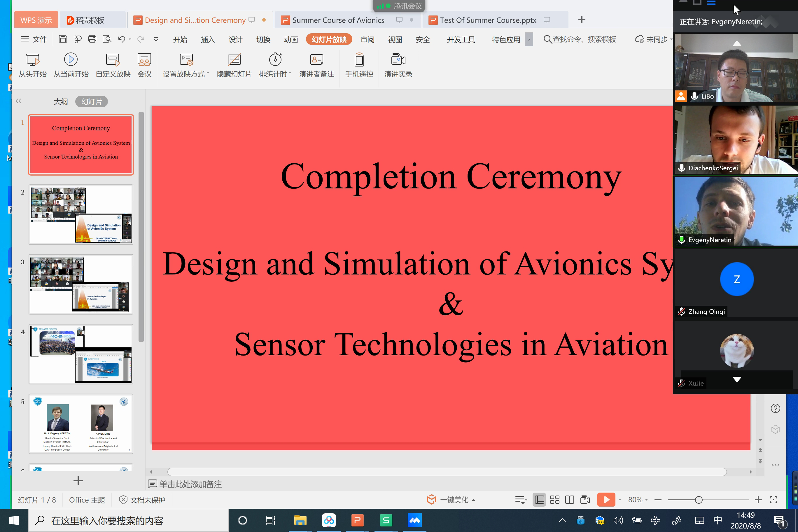798x532 pixels.
Task: Click 从头开始 slideshow start icon
Action: pos(33,60)
